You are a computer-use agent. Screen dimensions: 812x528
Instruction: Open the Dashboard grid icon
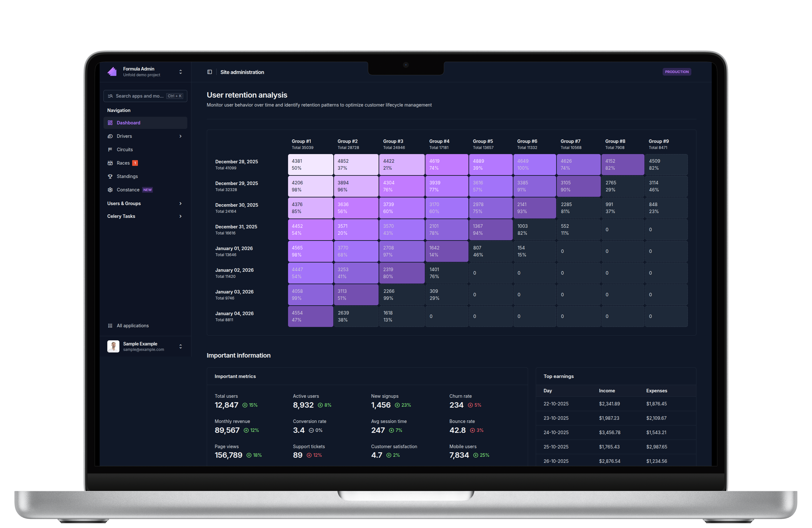click(110, 123)
